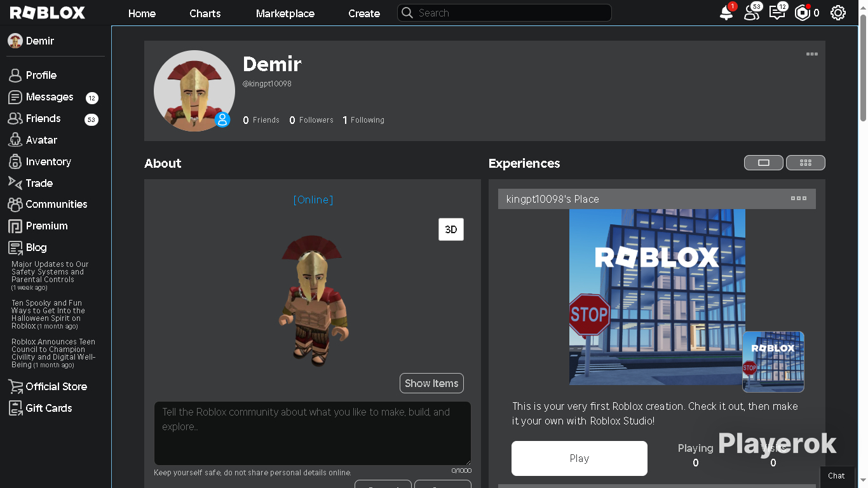Open the notifications bell
Image resolution: width=868 pixels, height=488 pixels.
pos(726,13)
